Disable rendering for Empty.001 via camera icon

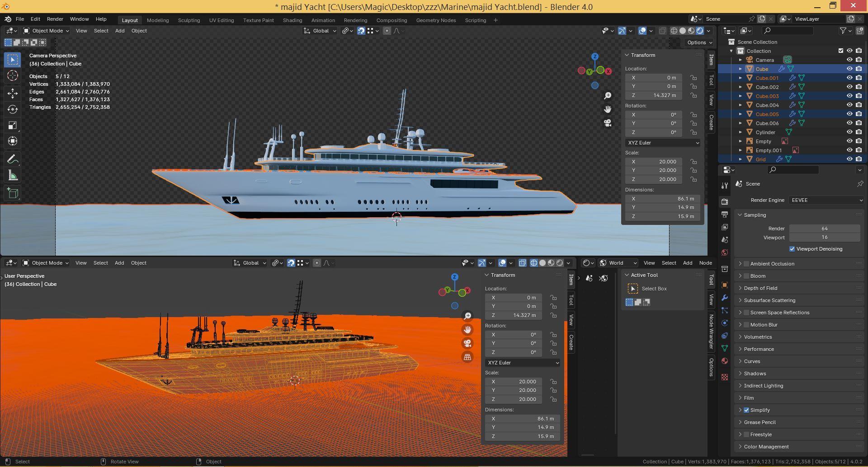pyautogui.click(x=859, y=150)
